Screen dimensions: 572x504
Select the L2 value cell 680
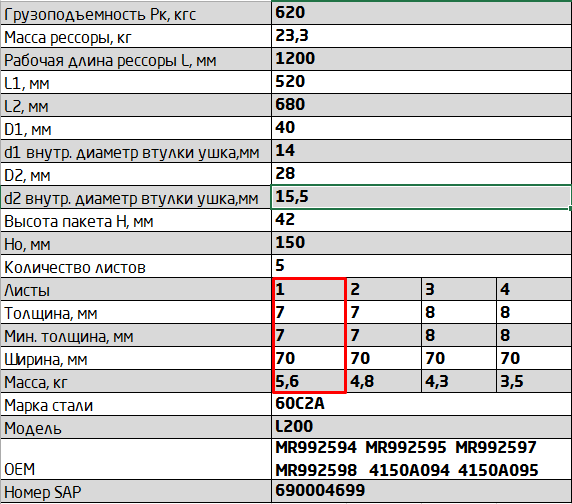coord(421,105)
